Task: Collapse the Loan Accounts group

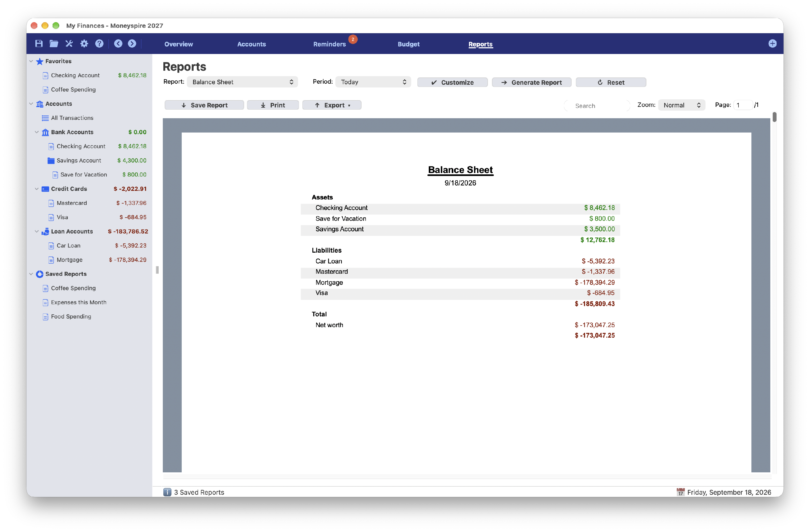Action: 37,231
